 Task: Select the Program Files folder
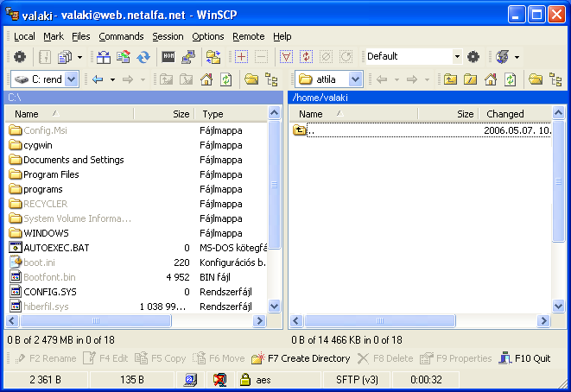click(x=44, y=174)
